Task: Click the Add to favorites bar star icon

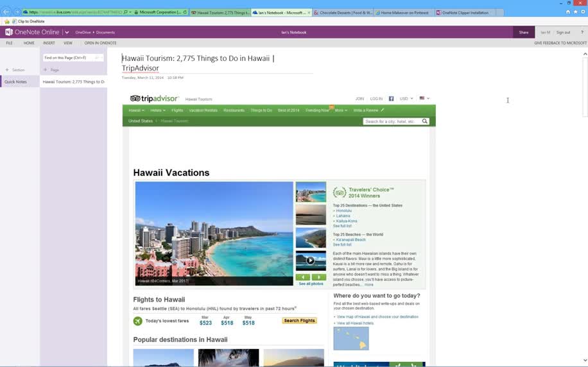Action: (7, 21)
